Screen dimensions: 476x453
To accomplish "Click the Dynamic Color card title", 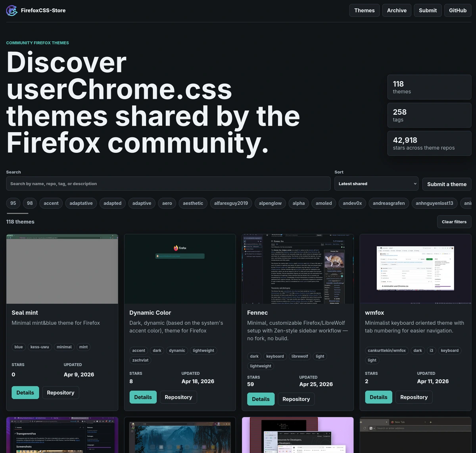I will click(x=150, y=313).
